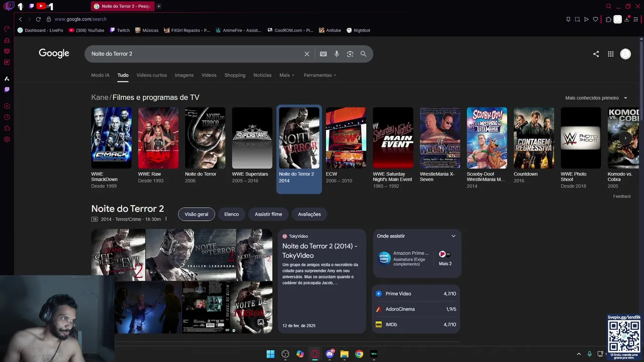
Task: Open the Avaliações chip
Action: (x=309, y=214)
